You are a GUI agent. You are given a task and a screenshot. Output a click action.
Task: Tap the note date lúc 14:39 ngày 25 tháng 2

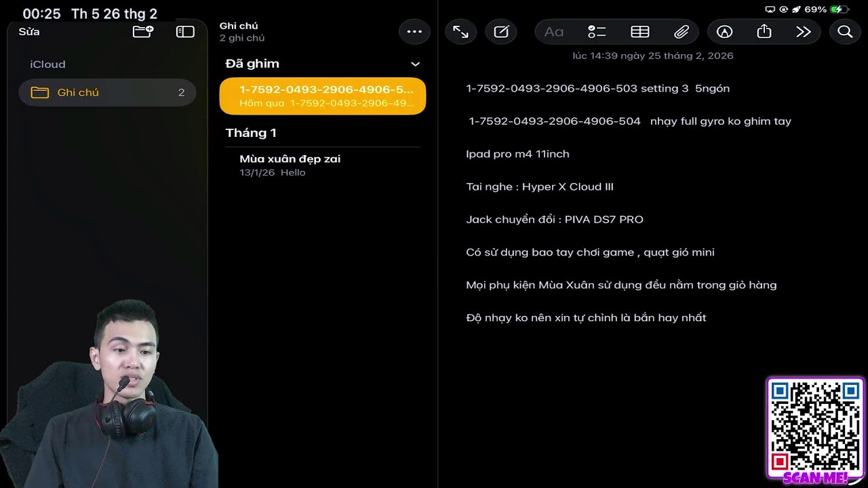click(653, 56)
